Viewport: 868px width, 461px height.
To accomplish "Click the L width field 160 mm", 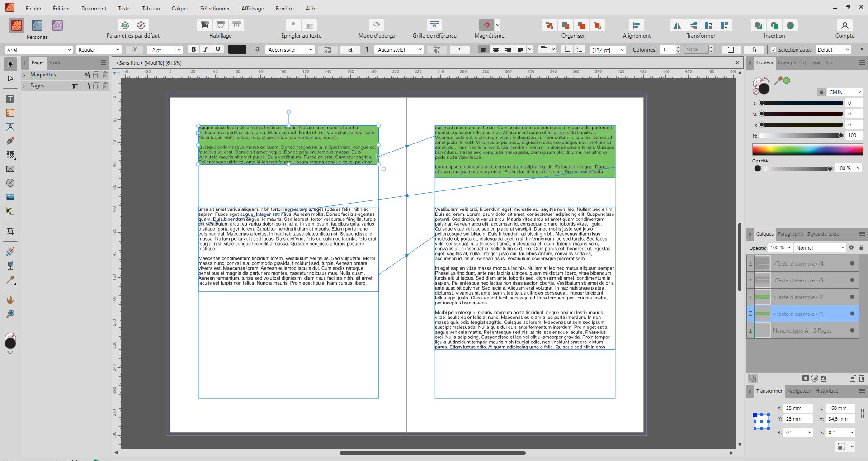I will tap(840, 408).
